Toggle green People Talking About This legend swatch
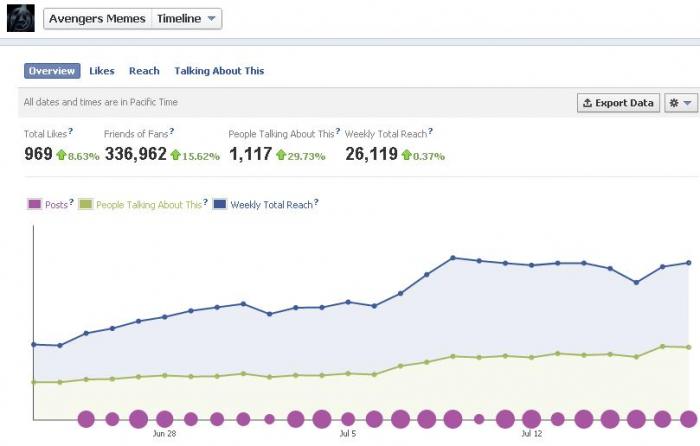The image size is (700, 446). point(85,204)
